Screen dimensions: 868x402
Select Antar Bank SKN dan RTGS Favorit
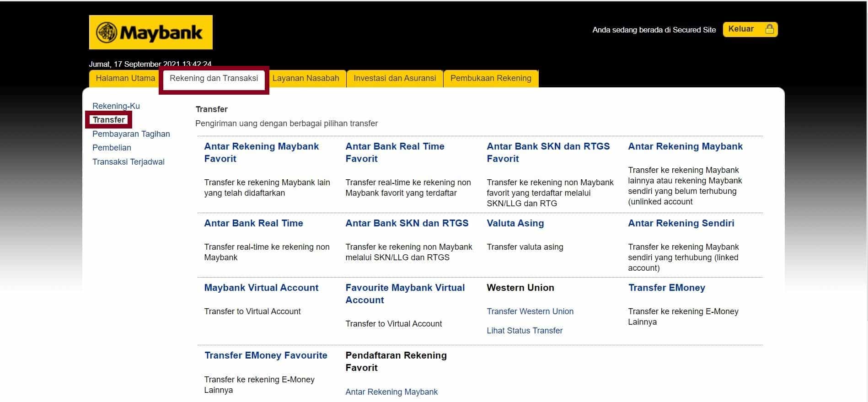548,152
